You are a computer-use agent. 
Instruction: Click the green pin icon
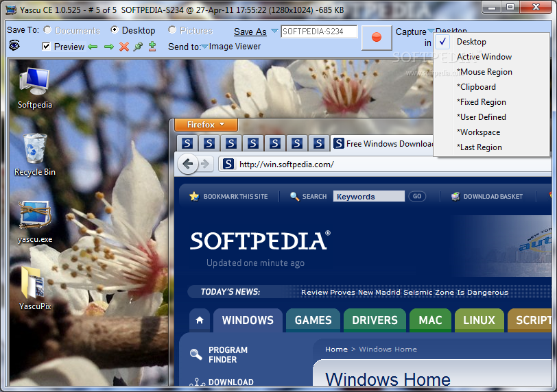tap(138, 47)
